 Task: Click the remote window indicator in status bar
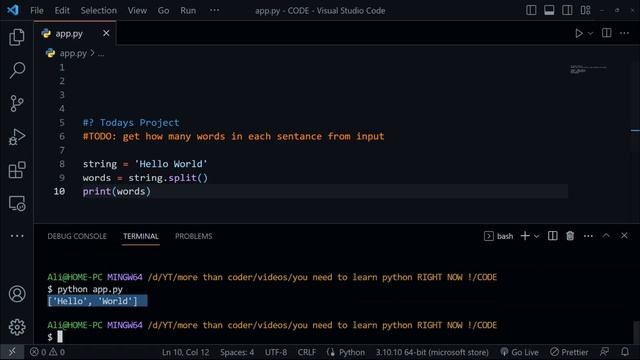[12, 352]
